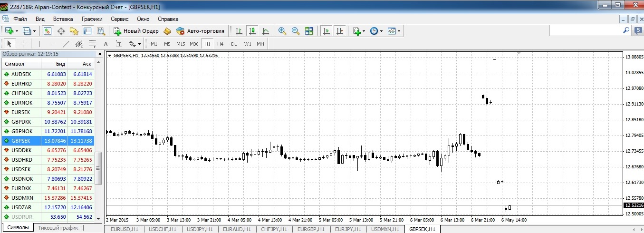Image resolution: width=644 pixels, height=233 pixels.
Task: Select the Text tool marked A
Action: tap(106, 44)
